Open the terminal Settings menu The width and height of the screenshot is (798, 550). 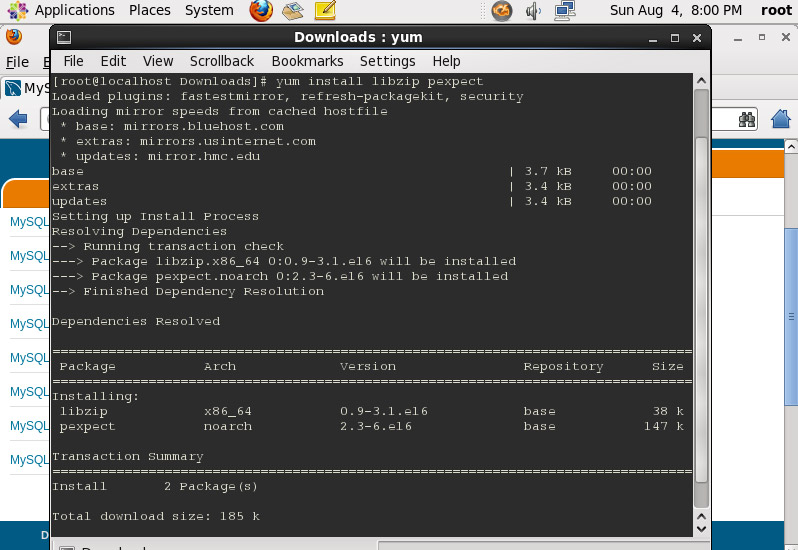coord(387,61)
